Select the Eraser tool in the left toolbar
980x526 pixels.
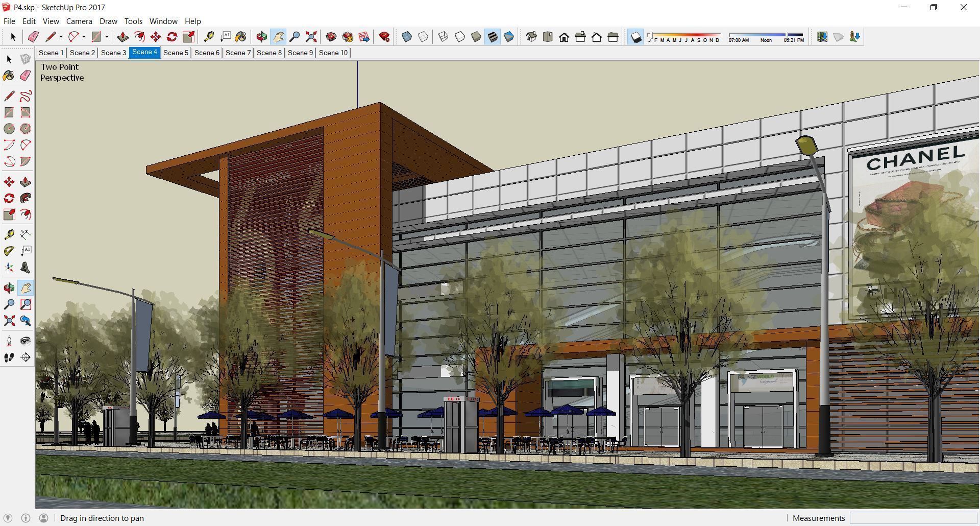pos(26,76)
